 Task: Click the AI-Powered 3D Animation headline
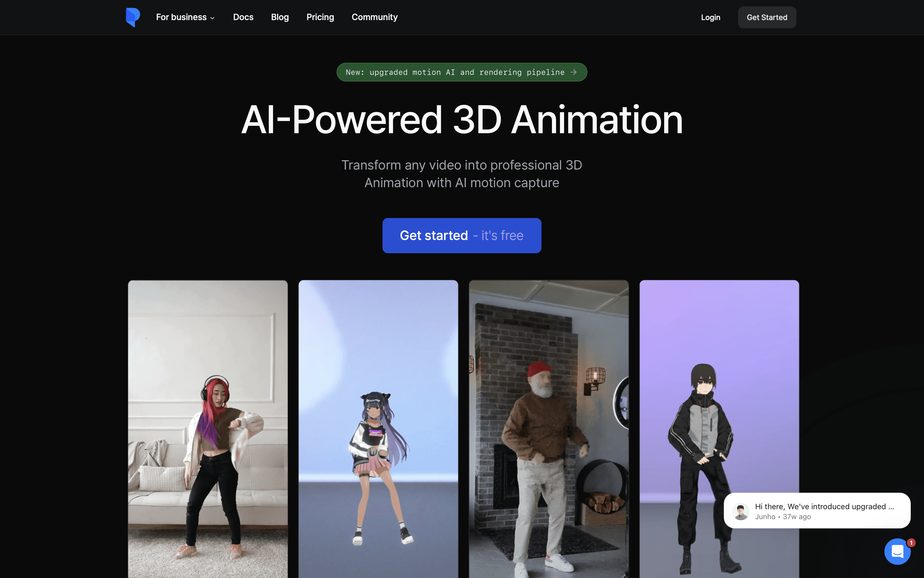462,120
